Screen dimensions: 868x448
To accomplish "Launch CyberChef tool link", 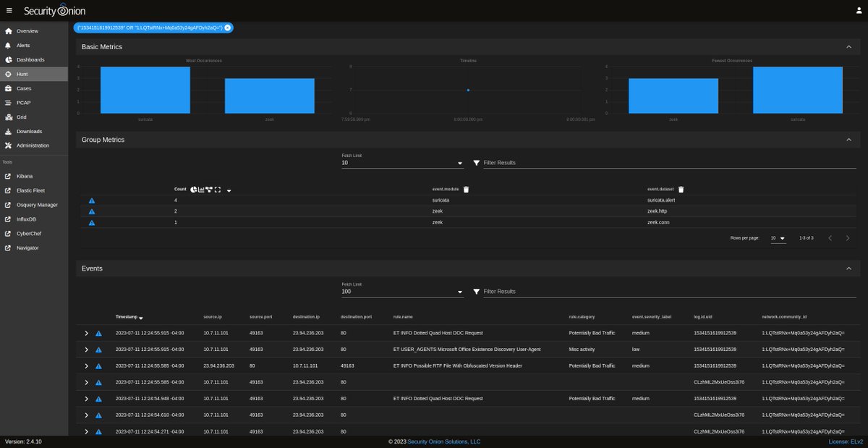I will (x=34, y=233).
